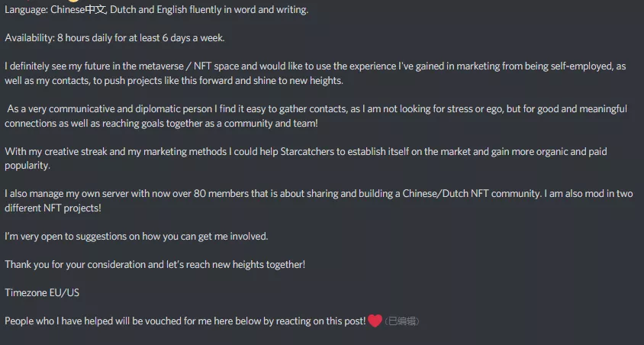Click the yellow emoji above the Language line
The height and width of the screenshot is (345, 644).
73,1
